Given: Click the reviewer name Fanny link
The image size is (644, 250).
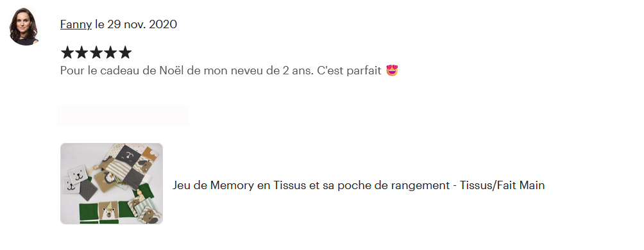Looking at the screenshot, I should point(76,24).
